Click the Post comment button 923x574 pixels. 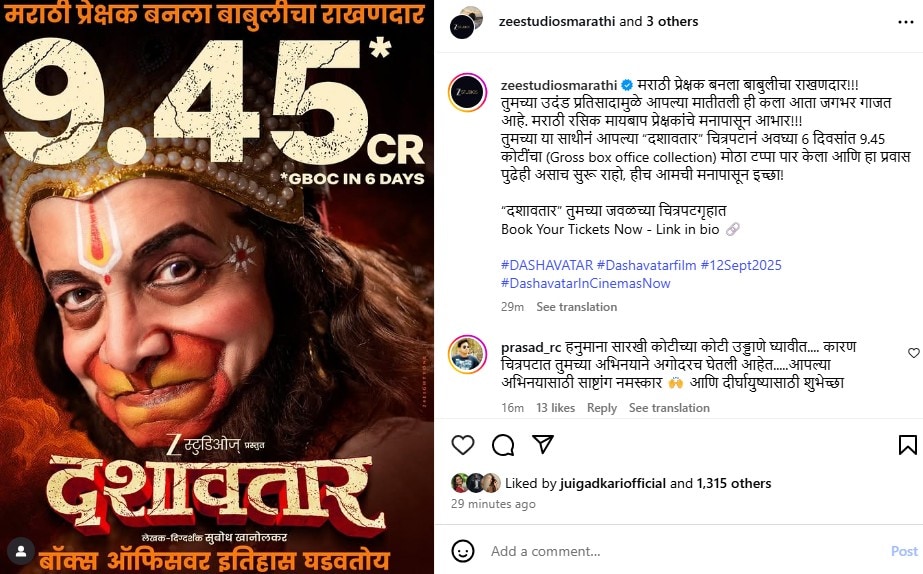click(904, 551)
